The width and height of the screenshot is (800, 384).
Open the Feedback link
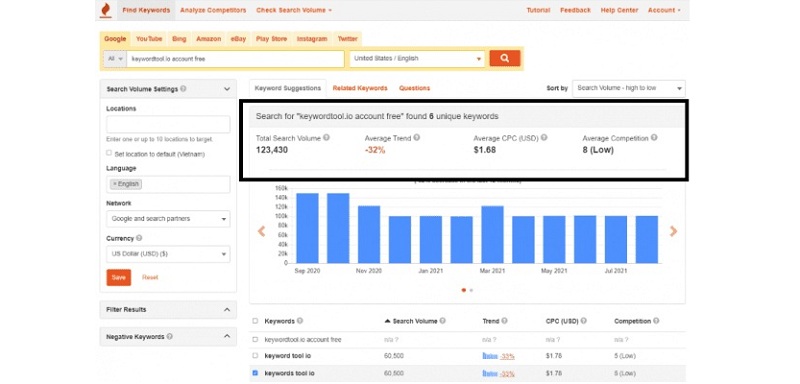pyautogui.click(x=575, y=10)
